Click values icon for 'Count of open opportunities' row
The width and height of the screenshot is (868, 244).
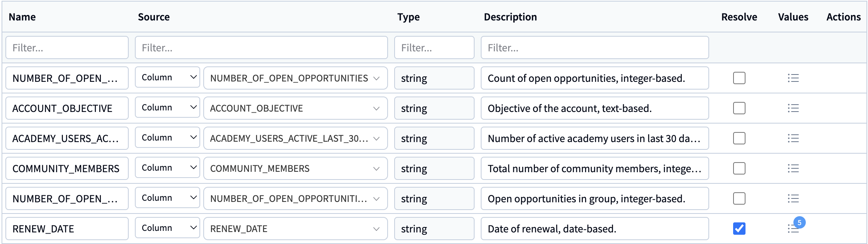(793, 78)
